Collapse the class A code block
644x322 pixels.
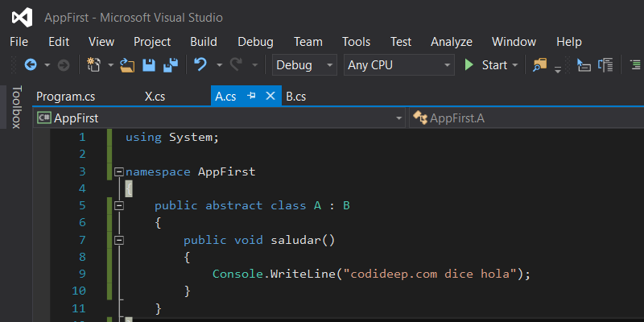click(119, 205)
